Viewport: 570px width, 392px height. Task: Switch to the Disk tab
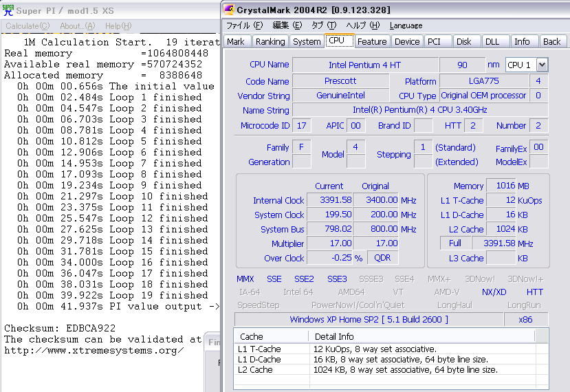pos(467,41)
